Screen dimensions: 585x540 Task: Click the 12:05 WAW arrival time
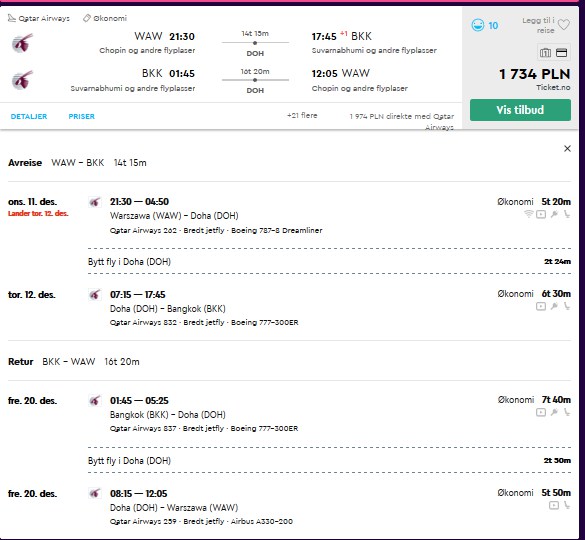point(341,73)
